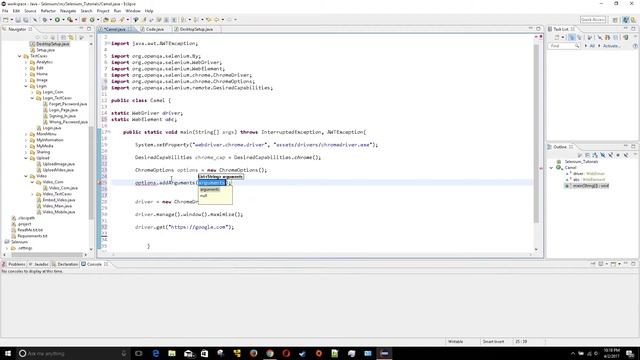The height and width of the screenshot is (360, 640).
Task: Open the Refactor menu
Action: (x=48, y=11)
